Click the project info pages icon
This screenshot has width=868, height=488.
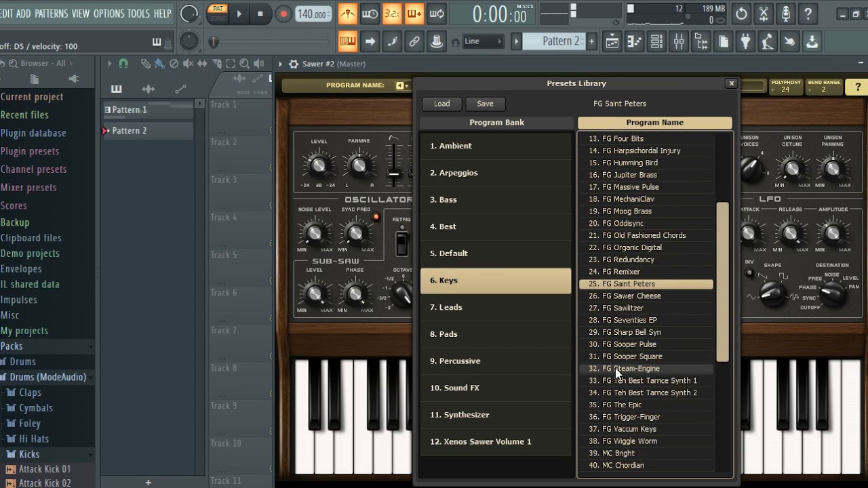tap(724, 42)
